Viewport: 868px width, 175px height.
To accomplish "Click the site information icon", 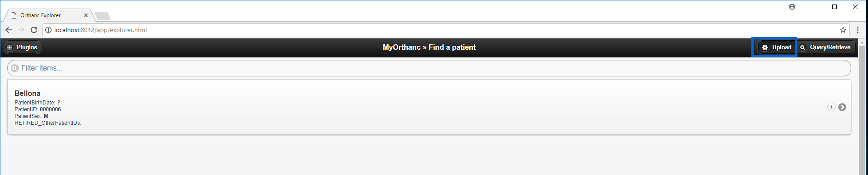I will (x=48, y=30).
